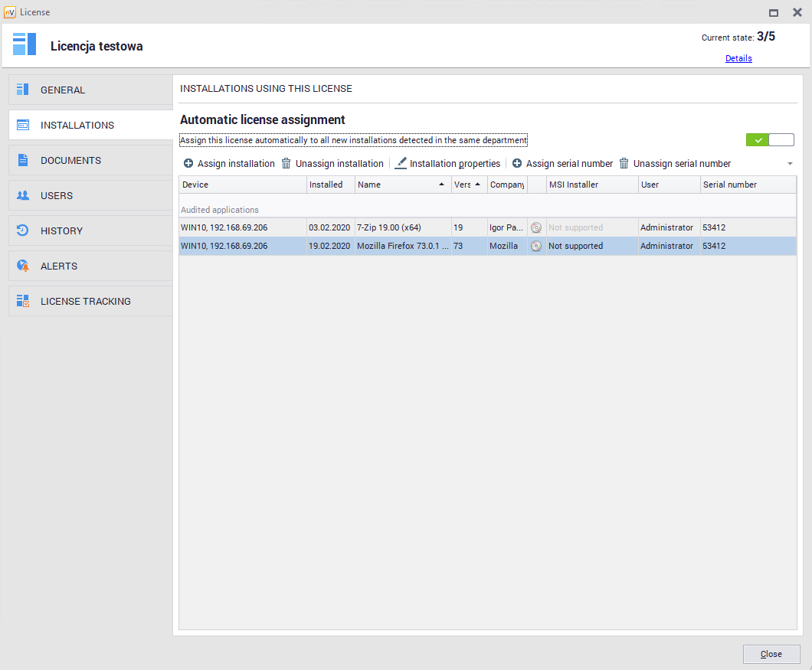This screenshot has width=812, height=670.
Task: Click the Alerts bell icon
Action: click(23, 266)
